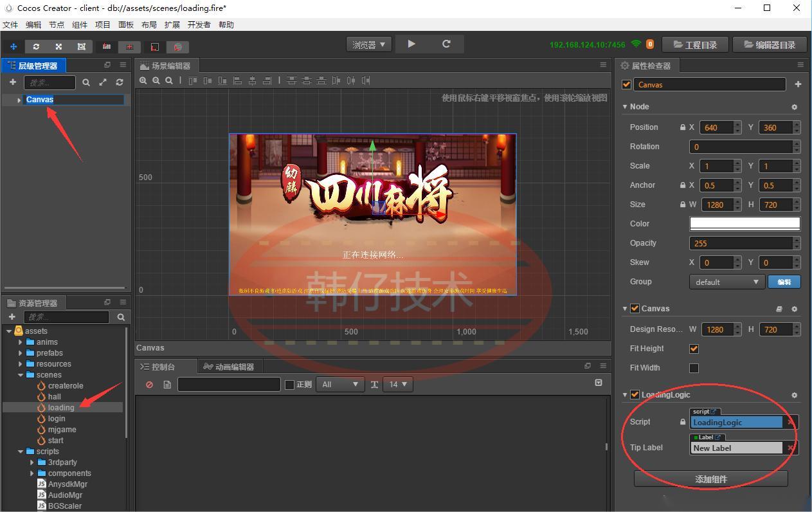
Task: Toggle Canvas component enabled checkbox
Action: point(635,309)
